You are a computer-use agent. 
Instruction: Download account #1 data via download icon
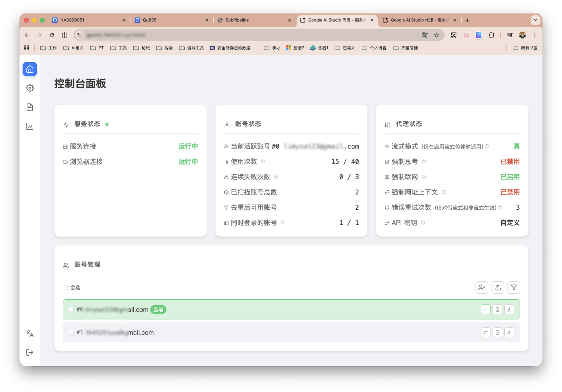(509, 332)
